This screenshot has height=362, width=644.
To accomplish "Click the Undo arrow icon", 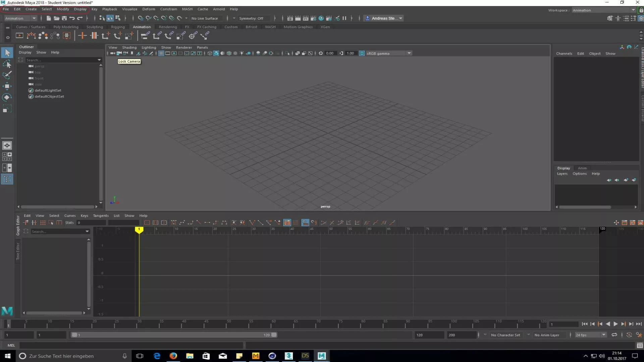I will [x=72, y=18].
